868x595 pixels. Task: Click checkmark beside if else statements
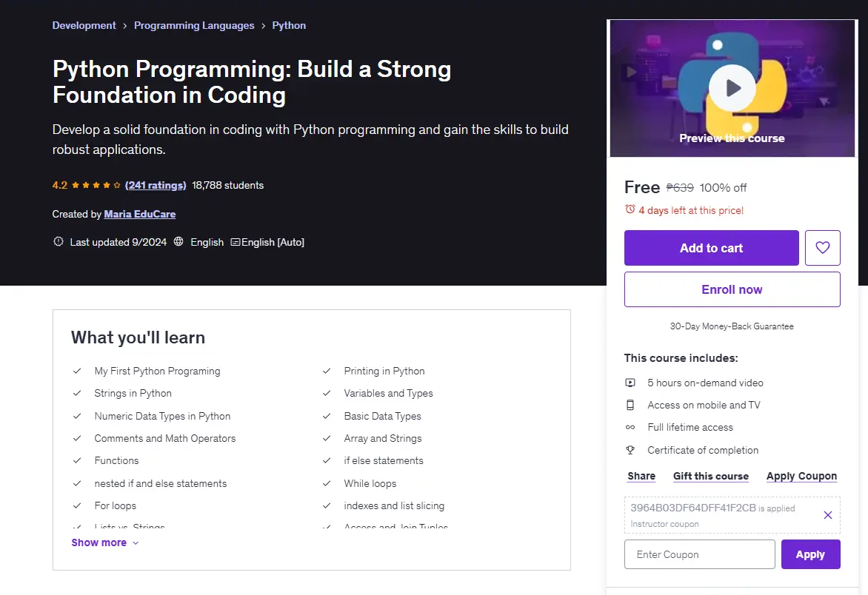click(327, 460)
